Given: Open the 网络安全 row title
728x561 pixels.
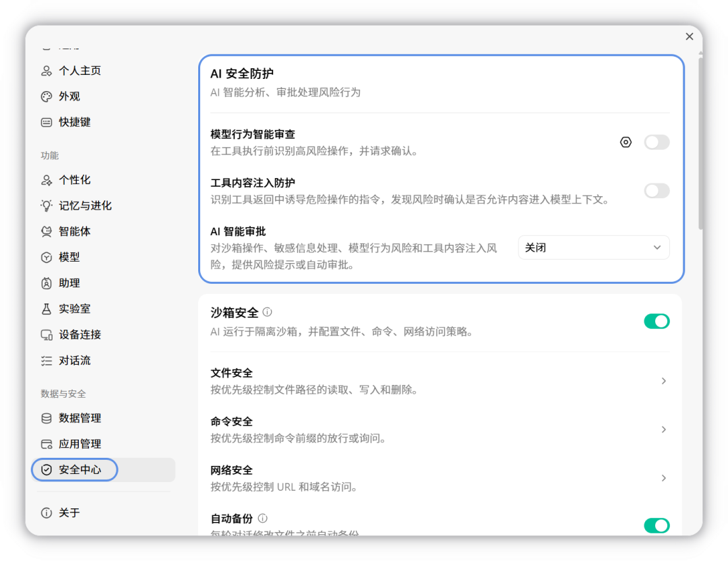Looking at the screenshot, I should [231, 470].
